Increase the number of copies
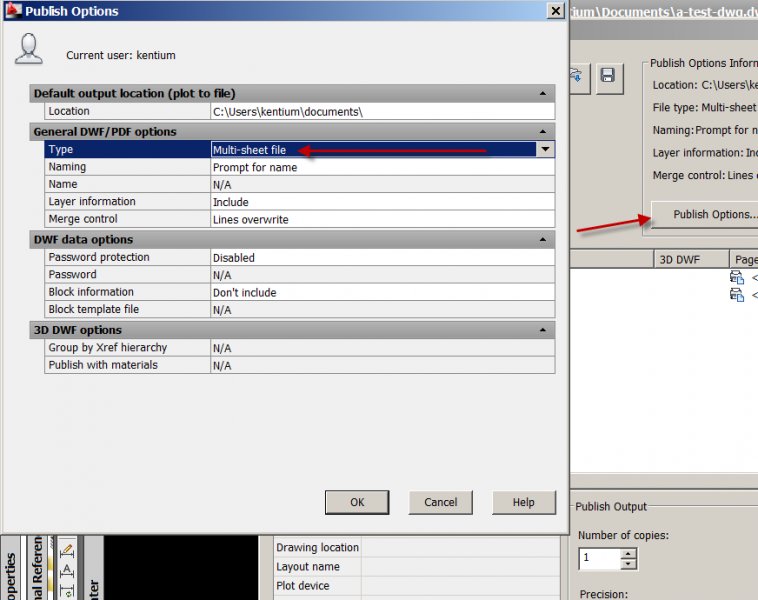The width and height of the screenshot is (758, 600). click(x=628, y=552)
